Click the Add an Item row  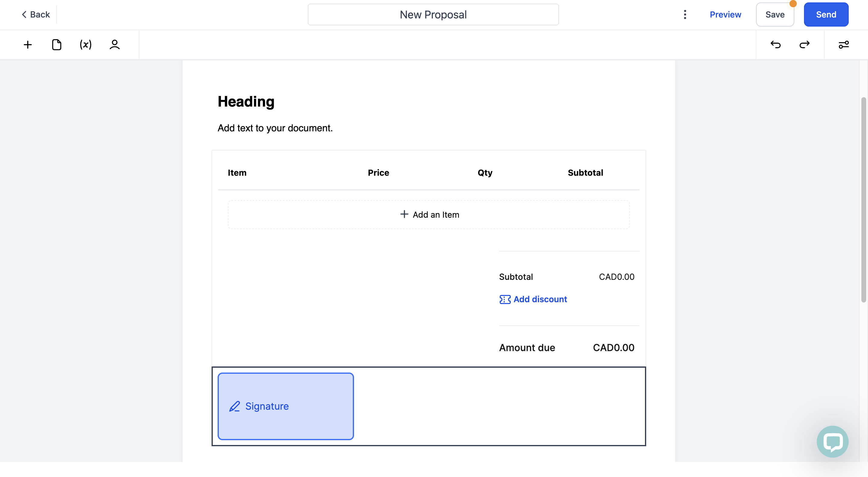pyautogui.click(x=429, y=214)
